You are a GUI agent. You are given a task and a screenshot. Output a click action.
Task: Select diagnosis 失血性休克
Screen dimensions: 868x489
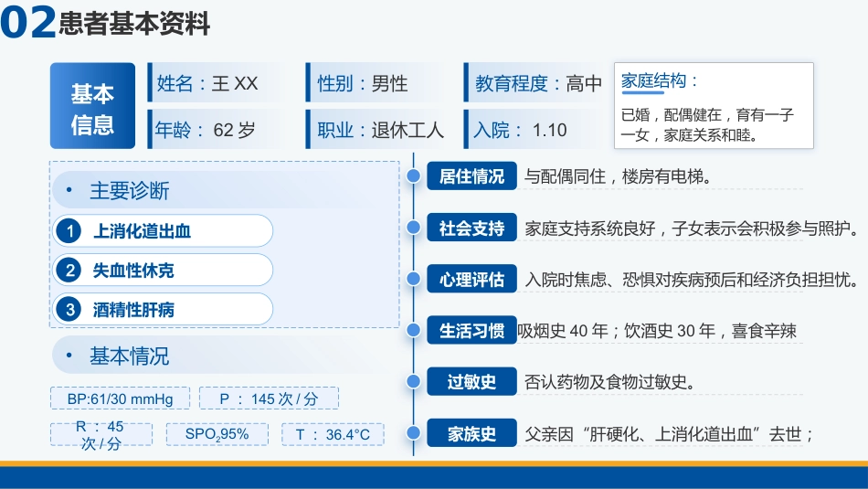(163, 271)
